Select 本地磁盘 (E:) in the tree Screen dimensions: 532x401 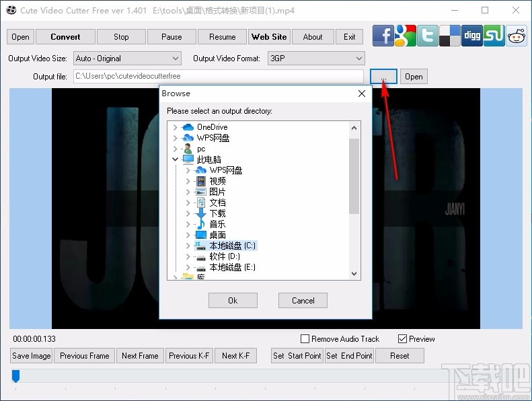pos(233,268)
